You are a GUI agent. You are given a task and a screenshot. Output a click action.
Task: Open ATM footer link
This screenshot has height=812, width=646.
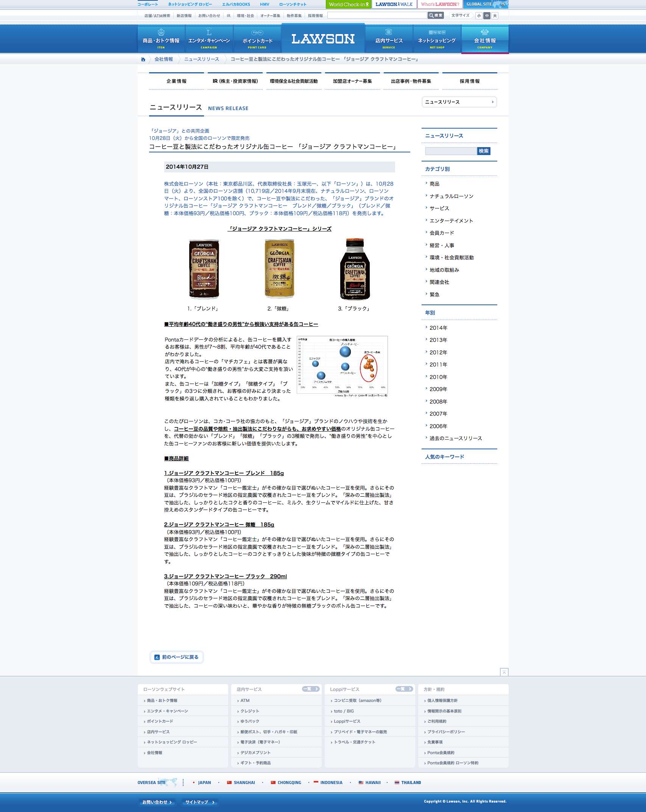pos(245,701)
